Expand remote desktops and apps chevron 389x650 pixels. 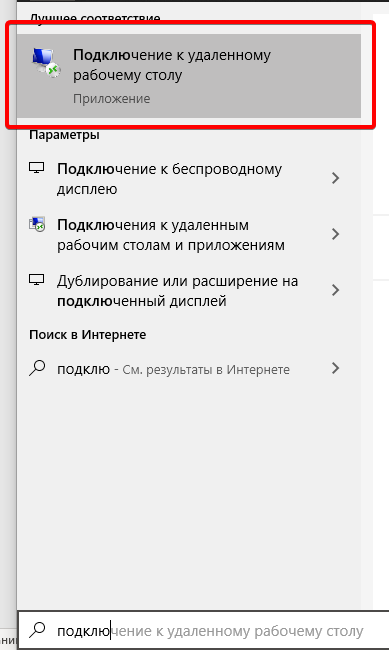click(336, 234)
